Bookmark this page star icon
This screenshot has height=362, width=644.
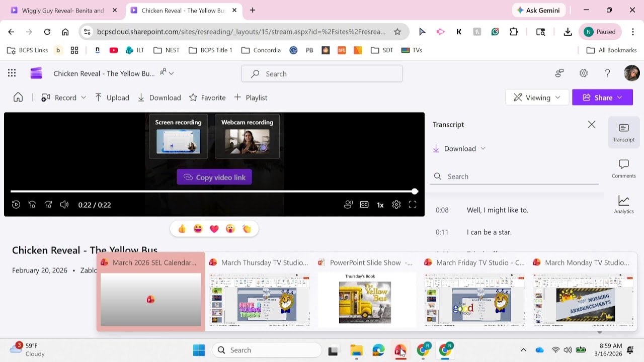click(397, 32)
